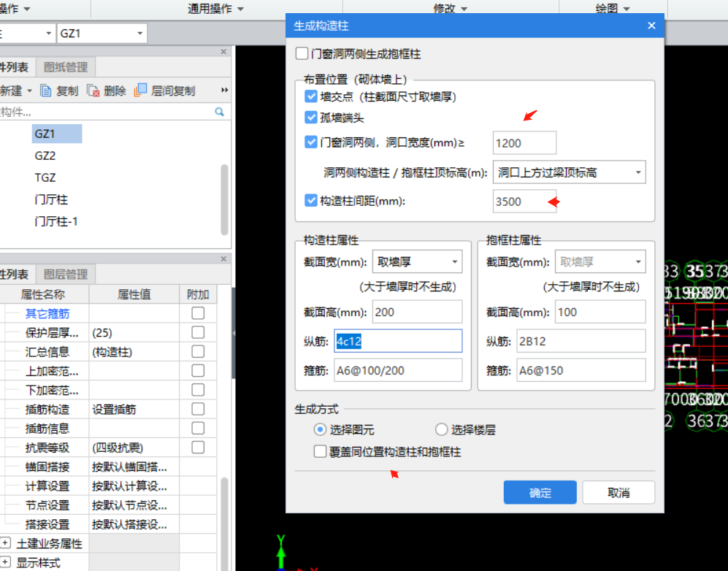Click the 构造柱间距 3500 input field
This screenshot has height=571, width=728.
(x=524, y=202)
